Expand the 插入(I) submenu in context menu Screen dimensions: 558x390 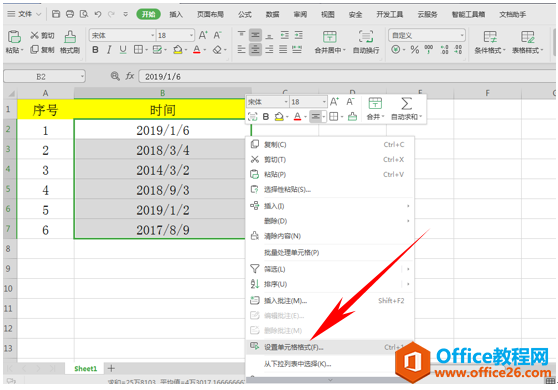click(x=408, y=206)
